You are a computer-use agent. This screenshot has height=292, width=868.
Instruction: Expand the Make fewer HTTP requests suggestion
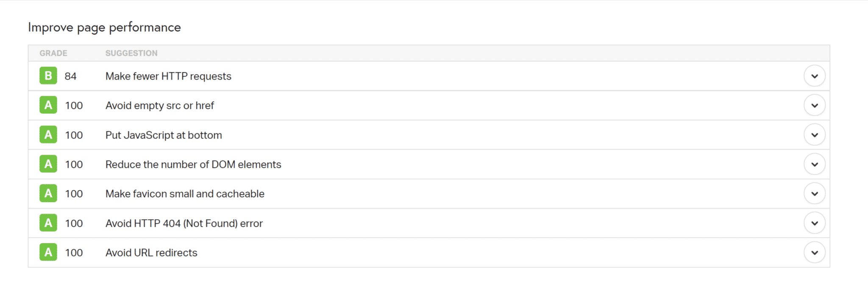(815, 76)
